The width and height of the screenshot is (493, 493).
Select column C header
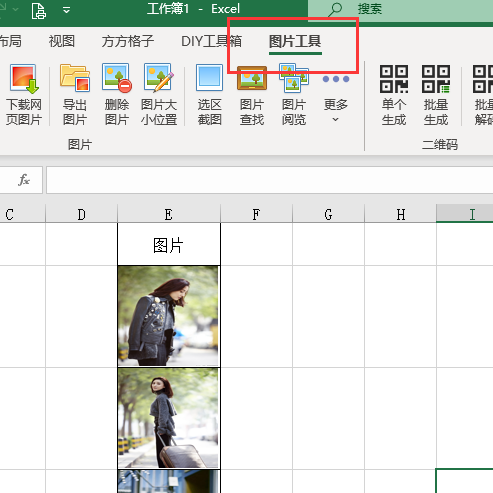pyautogui.click(x=22, y=214)
